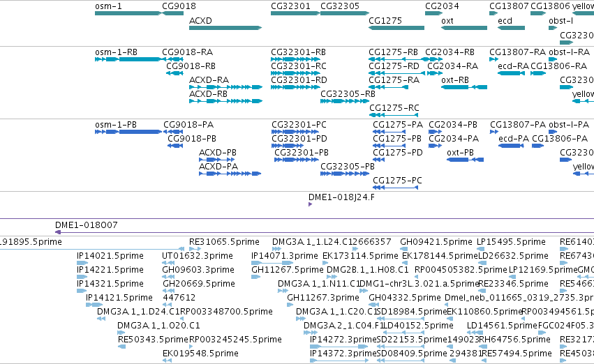The image size is (594, 364).
Task: Click the DME1-018J24.F marker label
Action: click(341, 197)
